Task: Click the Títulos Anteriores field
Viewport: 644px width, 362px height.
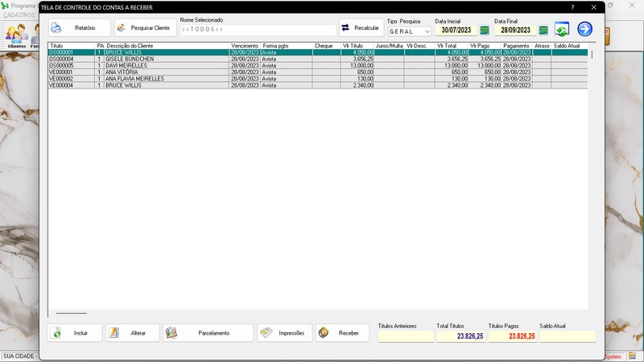Action: coord(406,336)
